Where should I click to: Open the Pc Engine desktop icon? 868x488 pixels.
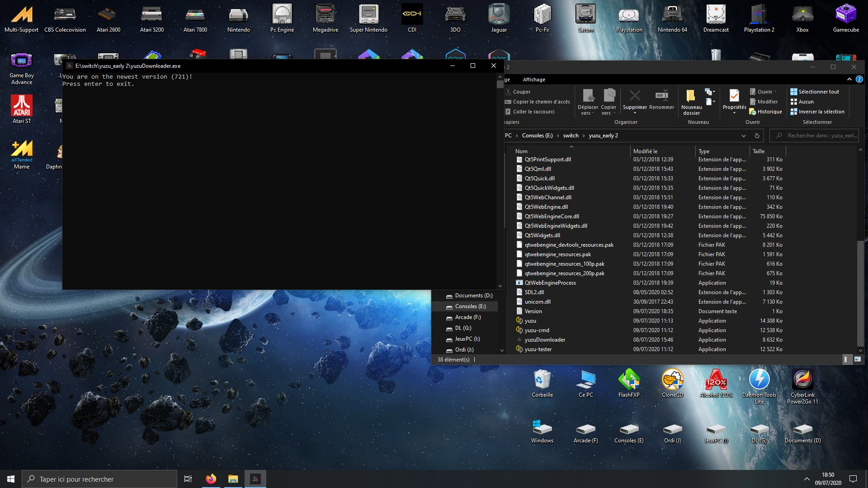click(282, 18)
